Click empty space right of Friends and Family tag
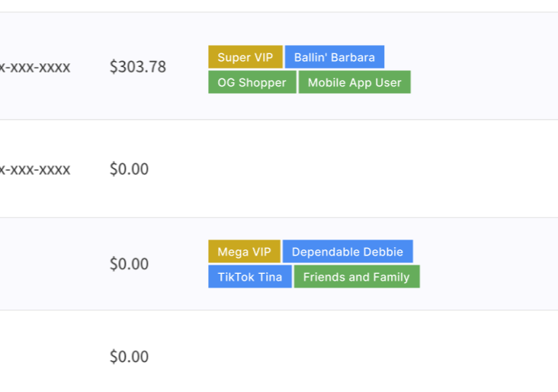Image resolution: width=558 pixels, height=392 pixels. [x=488, y=277]
